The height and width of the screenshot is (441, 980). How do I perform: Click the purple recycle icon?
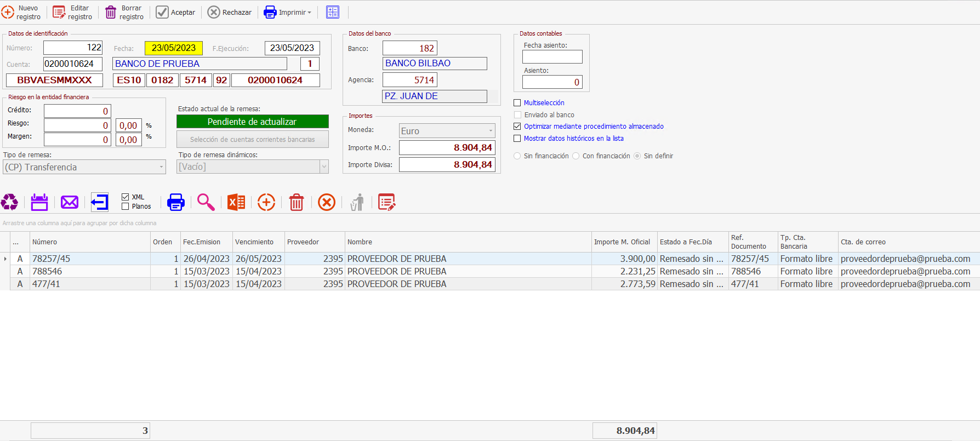[x=9, y=202]
